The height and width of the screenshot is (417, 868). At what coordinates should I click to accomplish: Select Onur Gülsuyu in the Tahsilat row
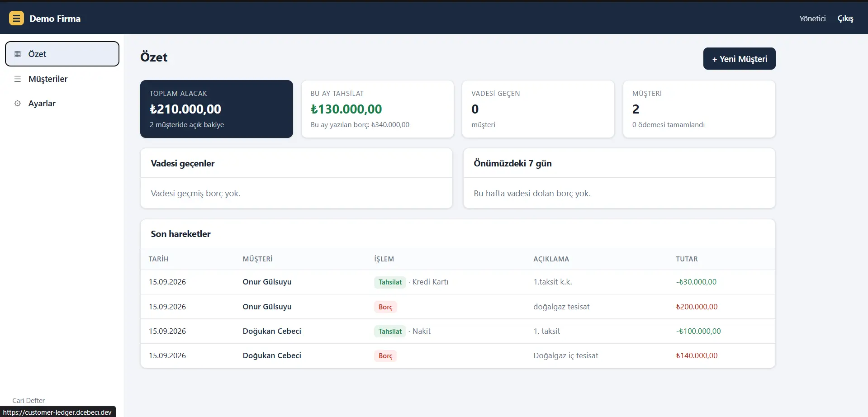pyautogui.click(x=267, y=282)
